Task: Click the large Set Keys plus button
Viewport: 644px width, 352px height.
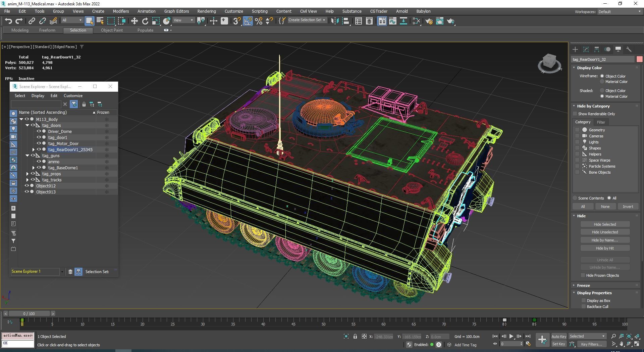Action: coord(542,340)
